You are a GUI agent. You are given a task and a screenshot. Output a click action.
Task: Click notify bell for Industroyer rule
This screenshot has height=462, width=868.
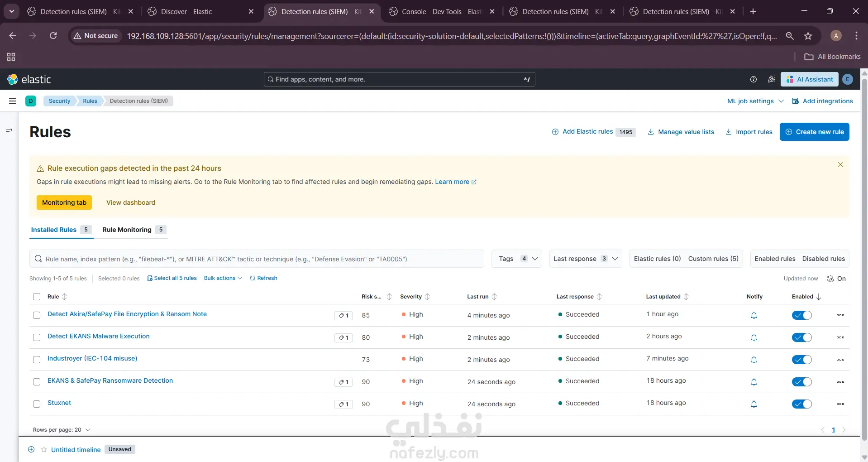click(754, 360)
